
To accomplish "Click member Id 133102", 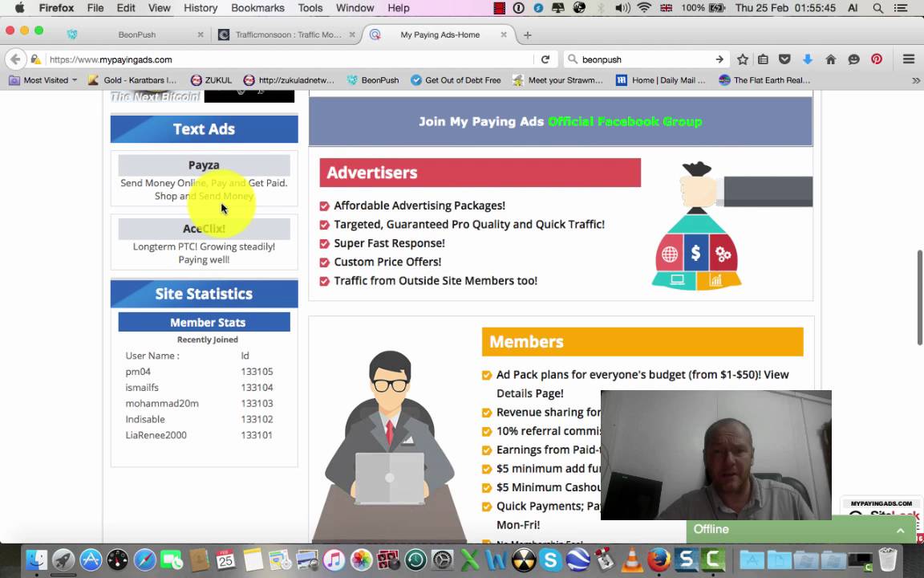I will [257, 419].
